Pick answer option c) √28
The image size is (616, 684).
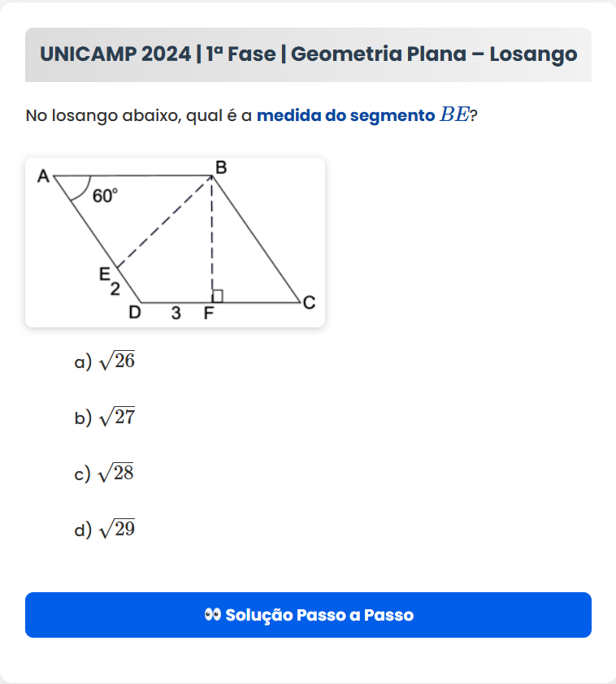point(105,474)
